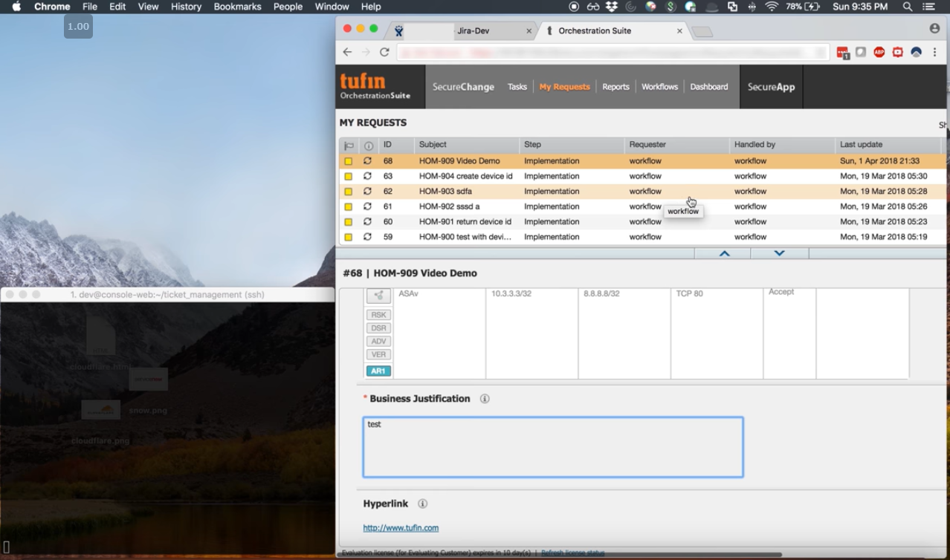950x560 pixels.
Task: Open the http://www.tufin.com hyperlink
Action: click(x=401, y=528)
